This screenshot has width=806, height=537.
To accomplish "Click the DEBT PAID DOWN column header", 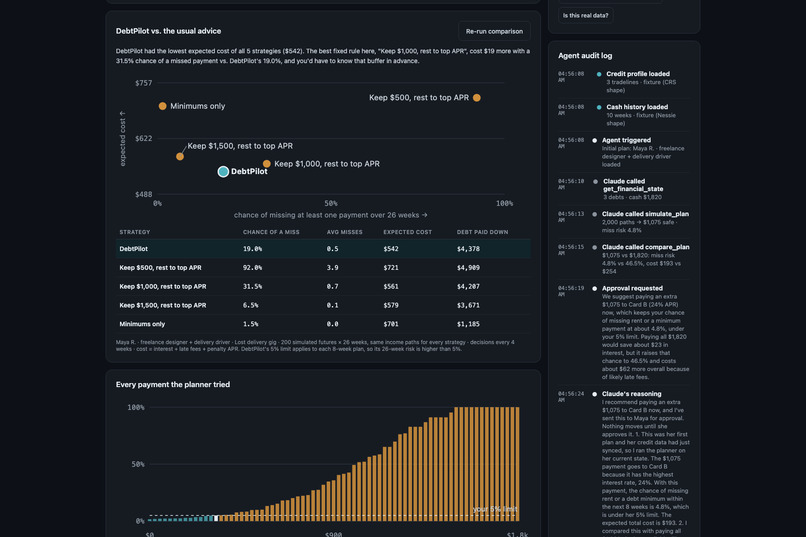I will (x=482, y=232).
